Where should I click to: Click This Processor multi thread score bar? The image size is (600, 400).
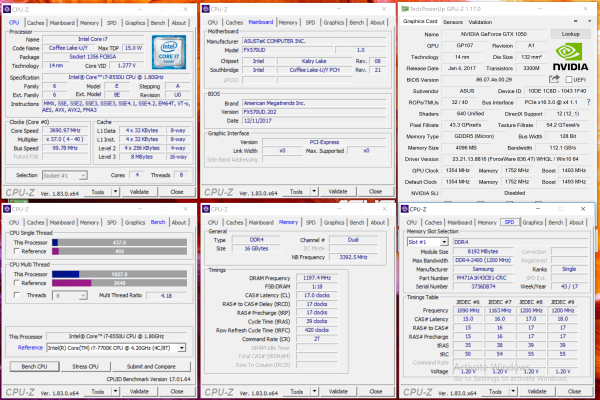pos(119,274)
